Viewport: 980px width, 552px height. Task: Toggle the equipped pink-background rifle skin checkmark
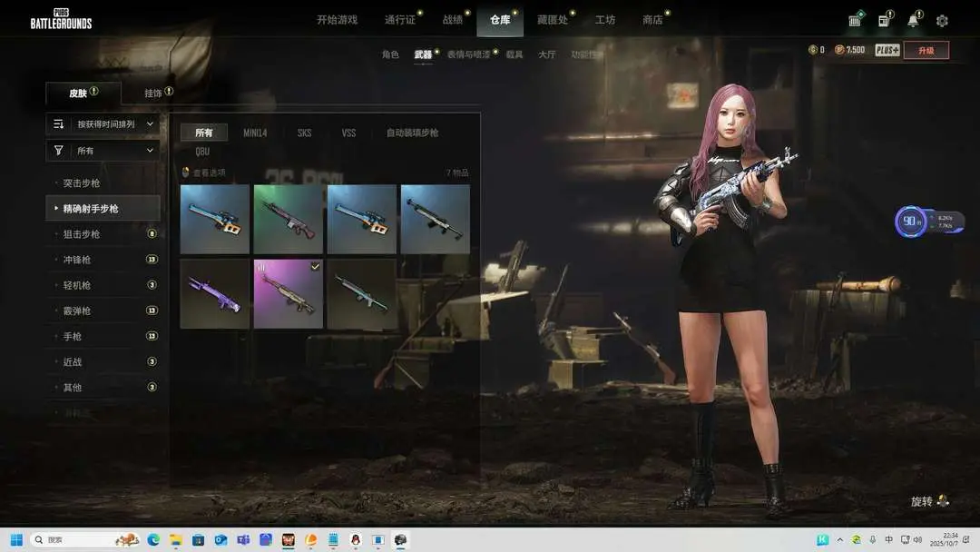[x=315, y=266]
